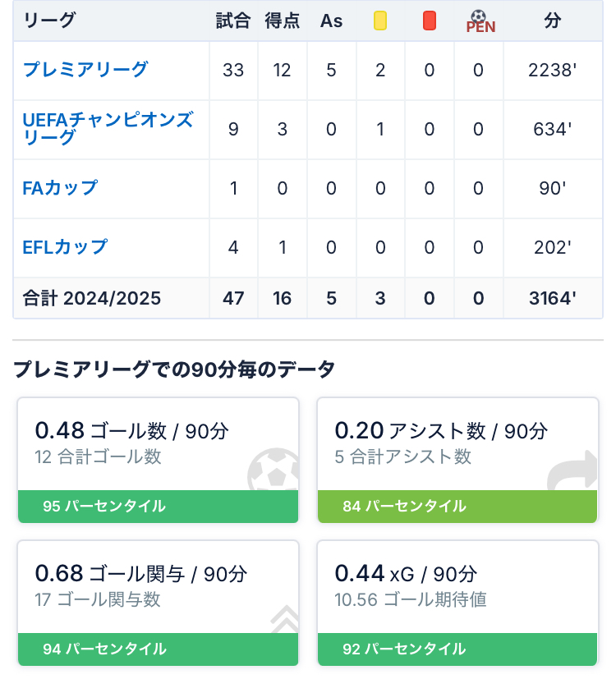Open the UEFAチャンピオンズリーグ link
The width and height of the screenshot is (616, 679).
108,129
